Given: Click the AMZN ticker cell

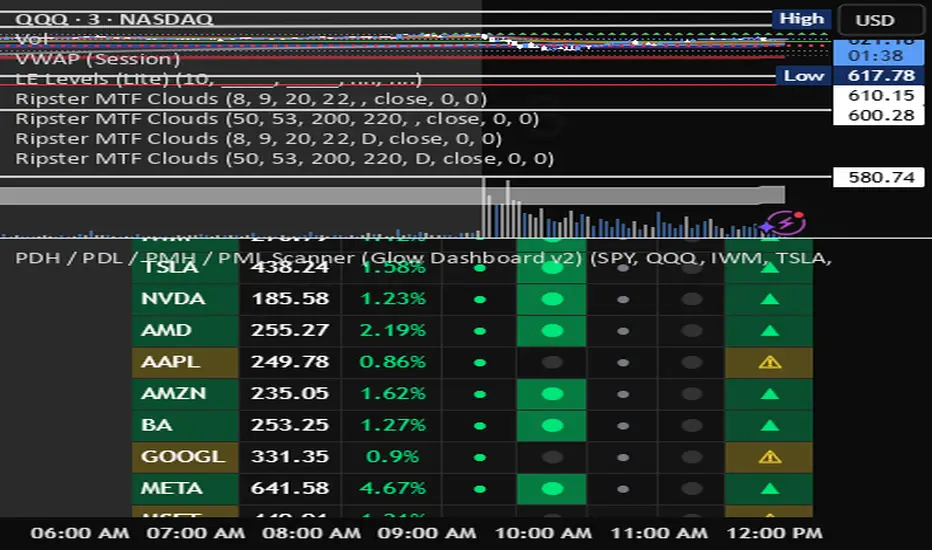Looking at the screenshot, I should pos(185,393).
